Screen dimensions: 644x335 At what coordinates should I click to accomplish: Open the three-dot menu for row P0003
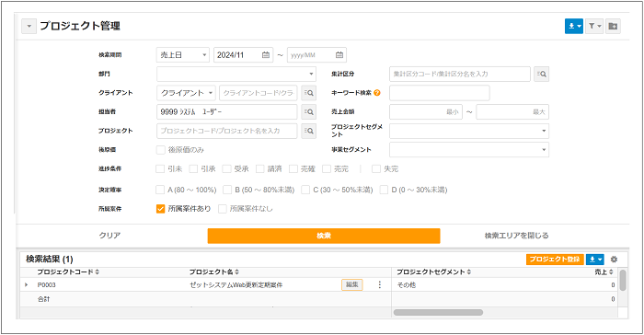pyautogui.click(x=379, y=284)
